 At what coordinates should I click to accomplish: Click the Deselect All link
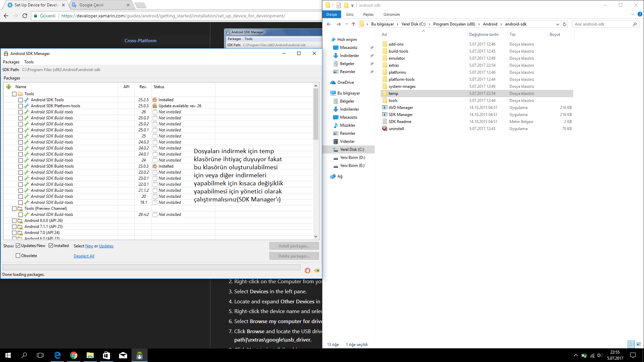pyautogui.click(x=84, y=256)
